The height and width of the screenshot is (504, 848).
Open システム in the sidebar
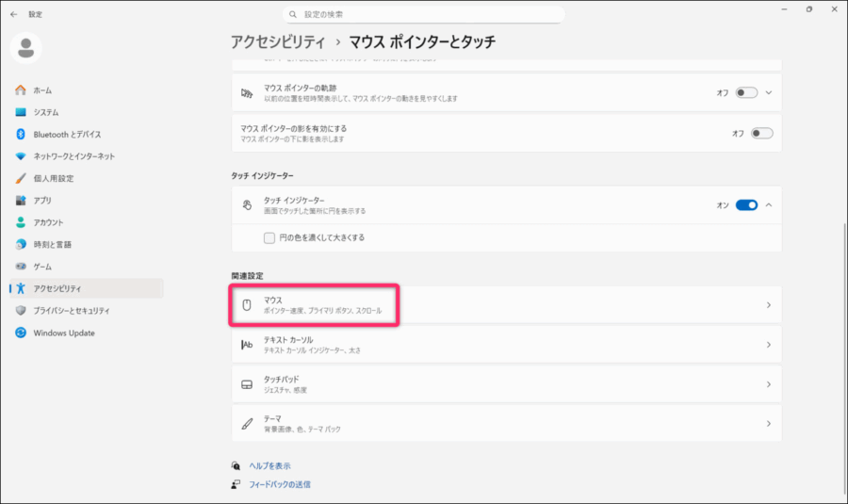46,112
